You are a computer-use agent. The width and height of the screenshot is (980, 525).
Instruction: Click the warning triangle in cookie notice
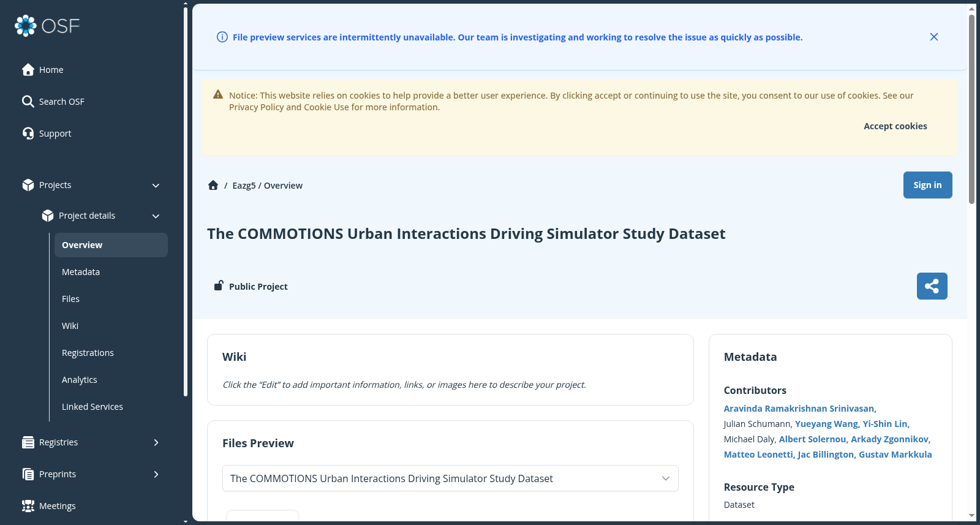pyautogui.click(x=218, y=95)
